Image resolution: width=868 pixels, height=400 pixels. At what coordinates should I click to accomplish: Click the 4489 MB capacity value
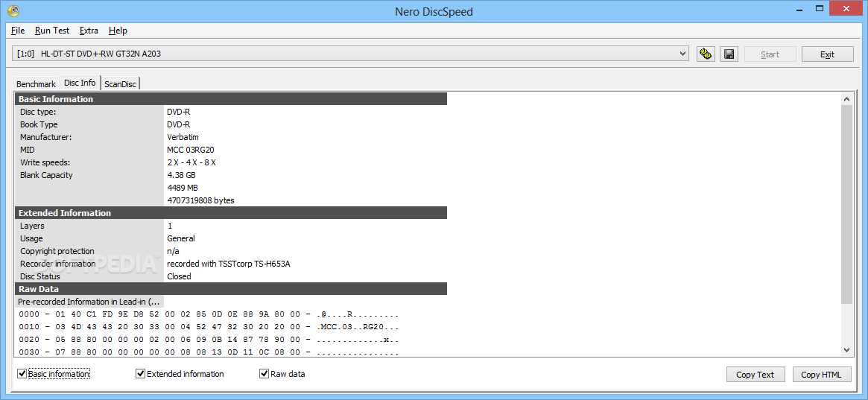coord(182,188)
